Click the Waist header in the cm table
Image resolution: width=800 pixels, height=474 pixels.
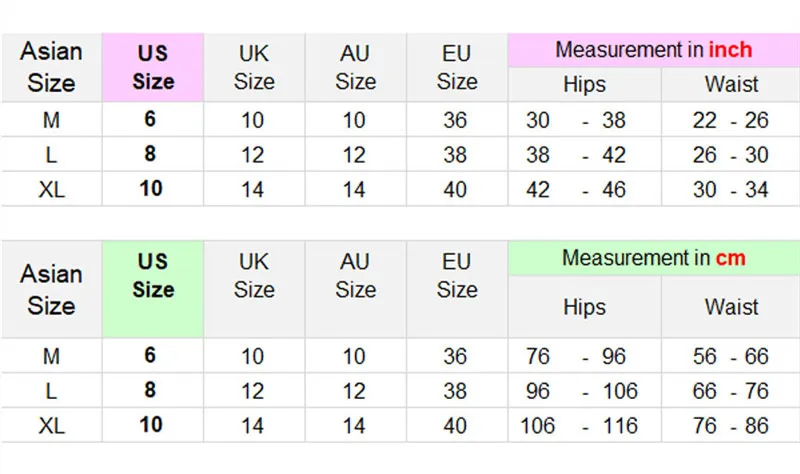click(x=731, y=306)
